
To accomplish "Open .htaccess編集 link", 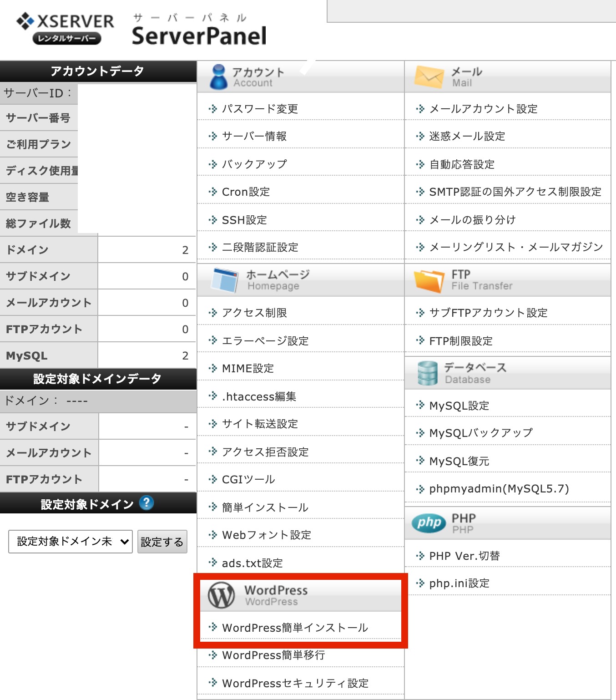I will pos(259,396).
